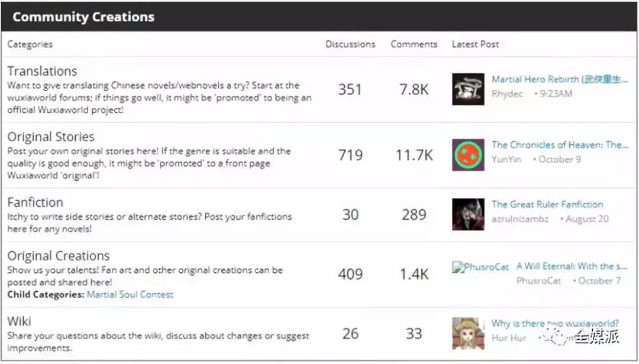The width and height of the screenshot is (639, 364).
Task: Open the A Will Eternal post link
Action: pyautogui.click(x=572, y=266)
